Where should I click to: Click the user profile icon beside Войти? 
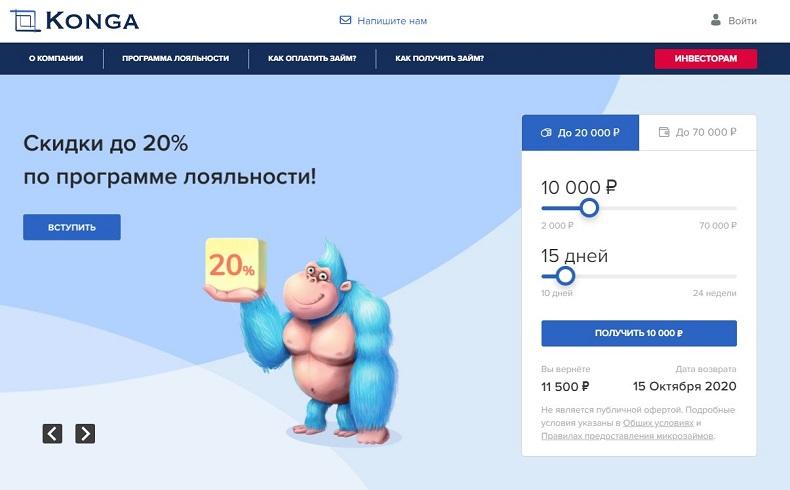tap(715, 20)
